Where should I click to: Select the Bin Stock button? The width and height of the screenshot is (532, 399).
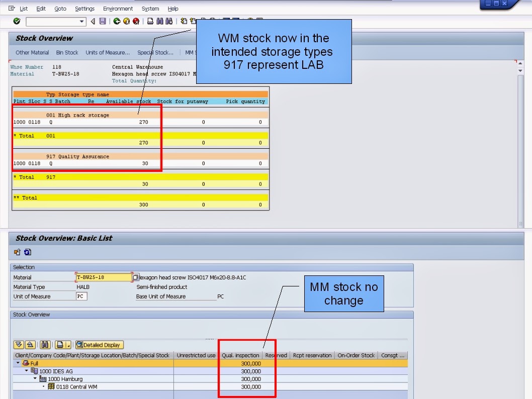pyautogui.click(x=66, y=52)
